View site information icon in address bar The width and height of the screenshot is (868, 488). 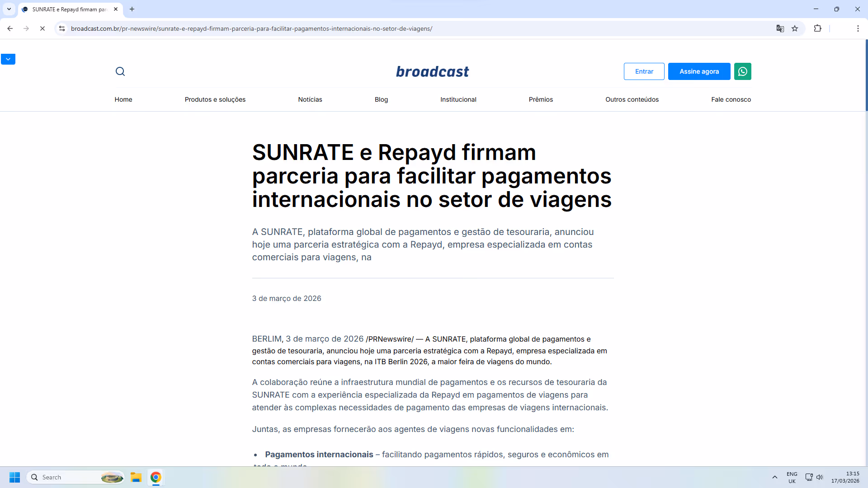point(62,28)
